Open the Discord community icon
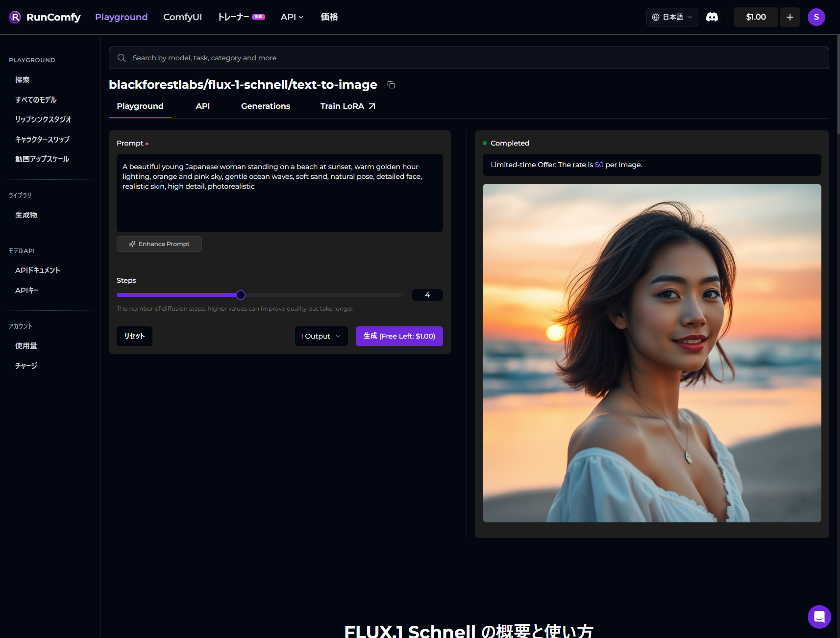The height and width of the screenshot is (638, 840). point(712,17)
